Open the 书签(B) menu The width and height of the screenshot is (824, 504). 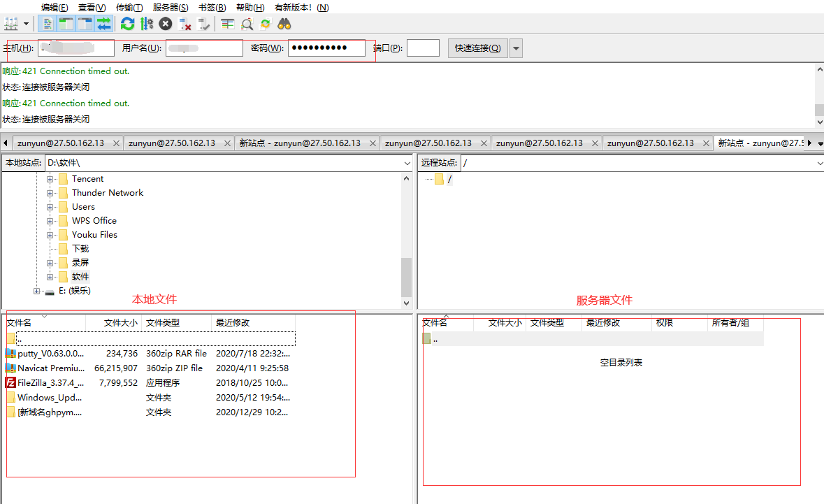point(212,7)
